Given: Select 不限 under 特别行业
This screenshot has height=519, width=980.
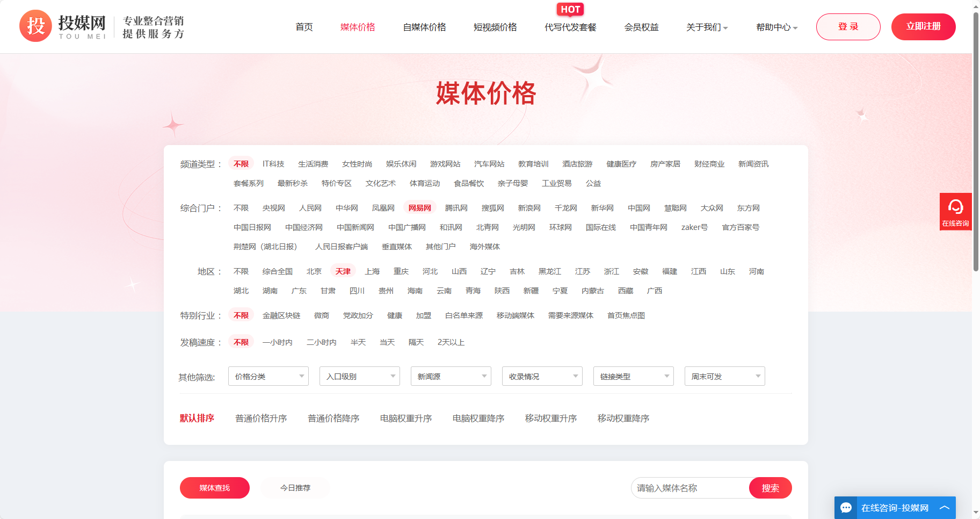Looking at the screenshot, I should tap(241, 315).
